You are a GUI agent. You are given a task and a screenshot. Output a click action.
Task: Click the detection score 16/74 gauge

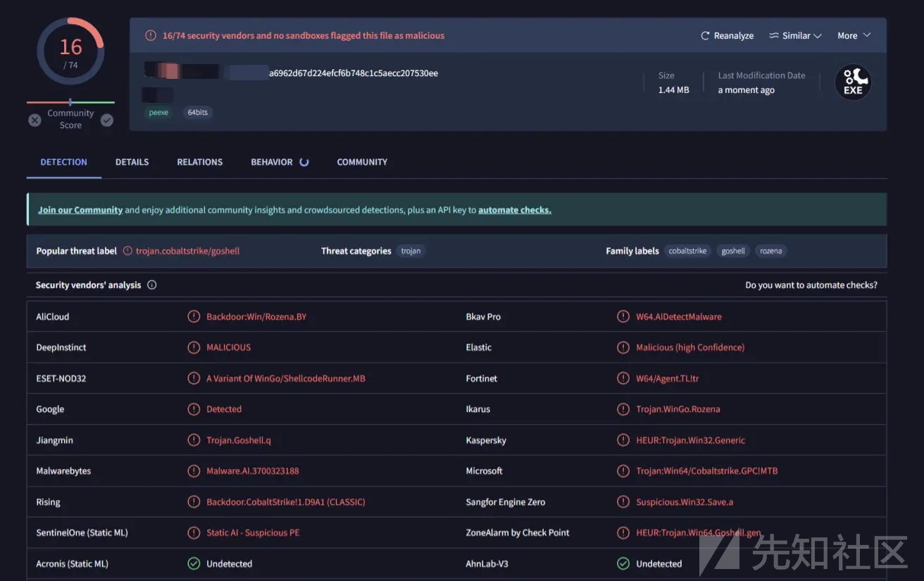pos(70,51)
